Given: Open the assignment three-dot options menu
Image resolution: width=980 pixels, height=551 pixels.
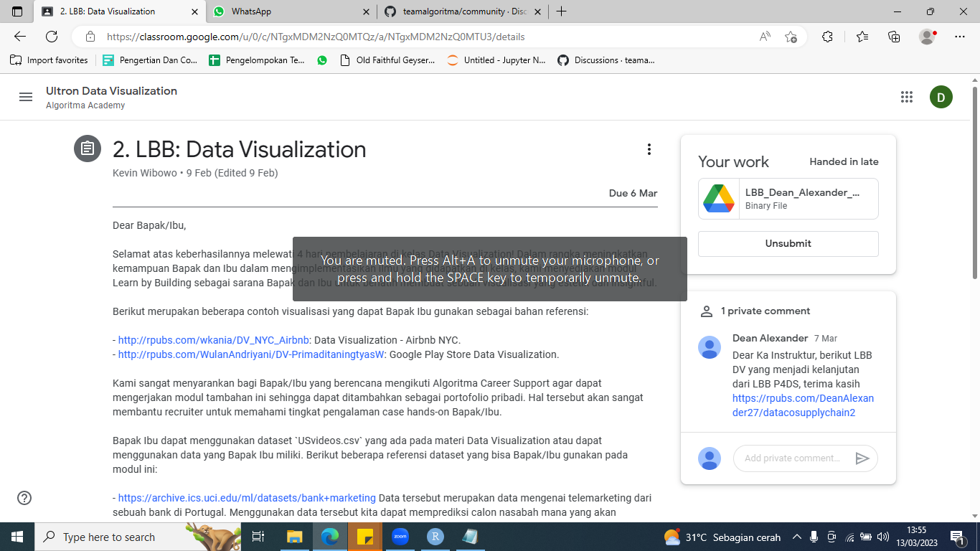Looking at the screenshot, I should pyautogui.click(x=649, y=149).
